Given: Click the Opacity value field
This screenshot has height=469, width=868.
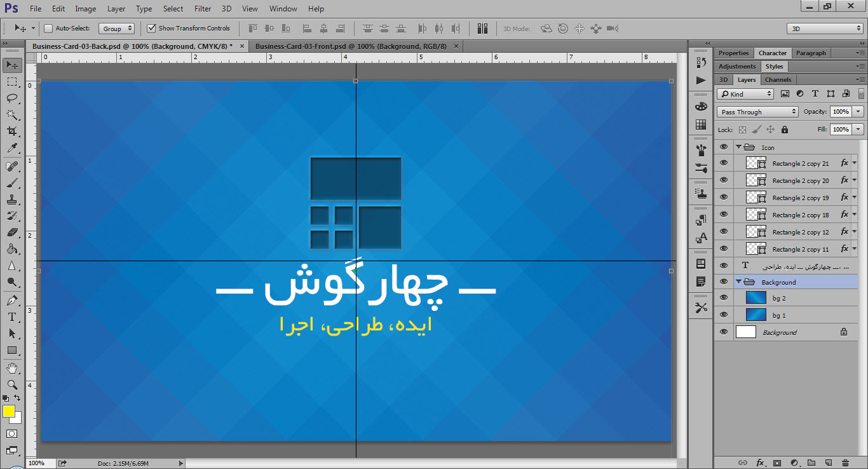Looking at the screenshot, I should tap(841, 111).
